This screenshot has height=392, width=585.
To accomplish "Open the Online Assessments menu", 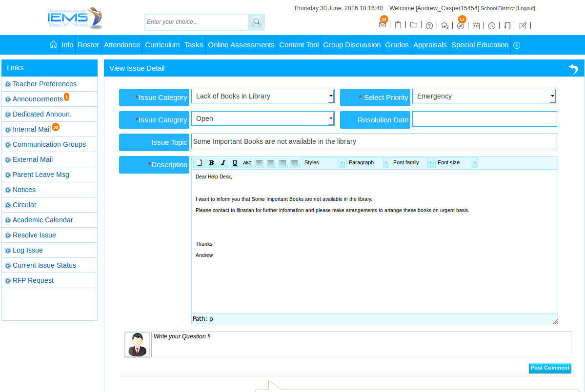I will [241, 45].
